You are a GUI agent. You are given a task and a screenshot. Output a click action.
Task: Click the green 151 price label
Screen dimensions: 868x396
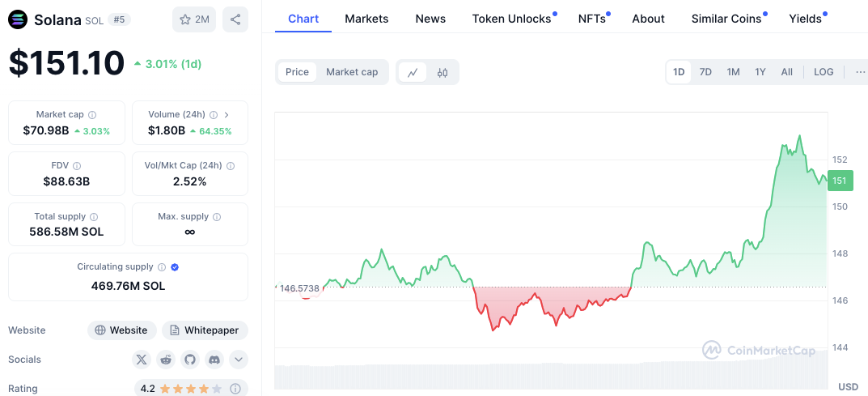[x=840, y=181]
